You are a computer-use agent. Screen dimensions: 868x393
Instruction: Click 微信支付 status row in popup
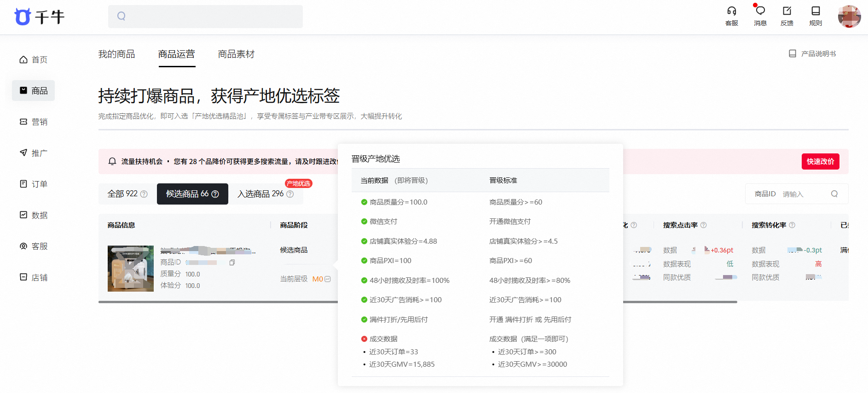point(379,222)
